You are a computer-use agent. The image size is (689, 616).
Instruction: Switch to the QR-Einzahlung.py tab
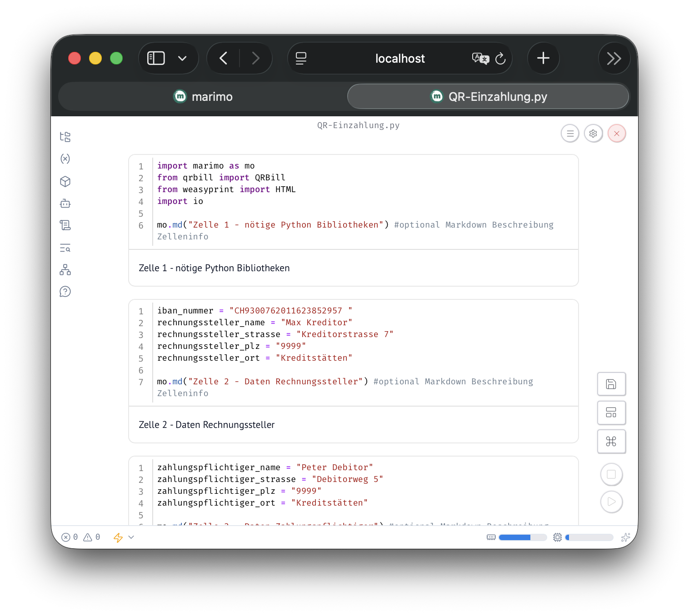pos(488,96)
